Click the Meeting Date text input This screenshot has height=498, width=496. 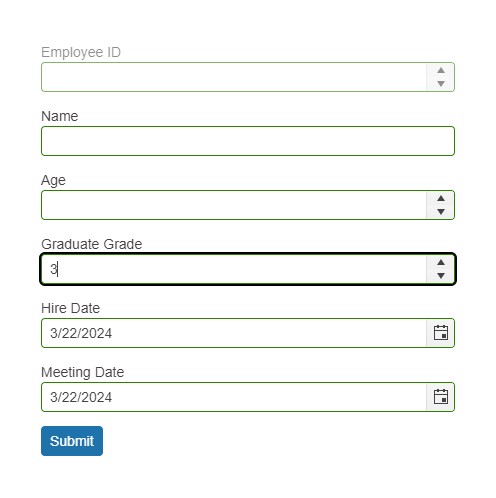click(234, 397)
